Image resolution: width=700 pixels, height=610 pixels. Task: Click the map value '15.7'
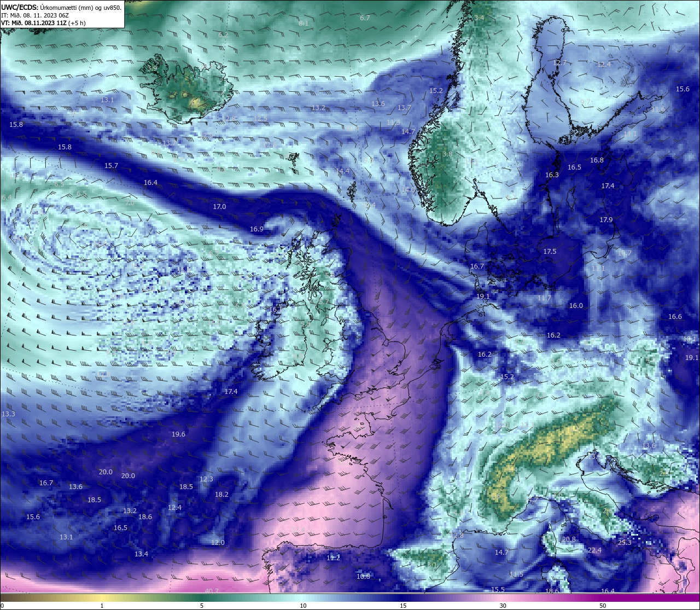pyautogui.click(x=111, y=166)
